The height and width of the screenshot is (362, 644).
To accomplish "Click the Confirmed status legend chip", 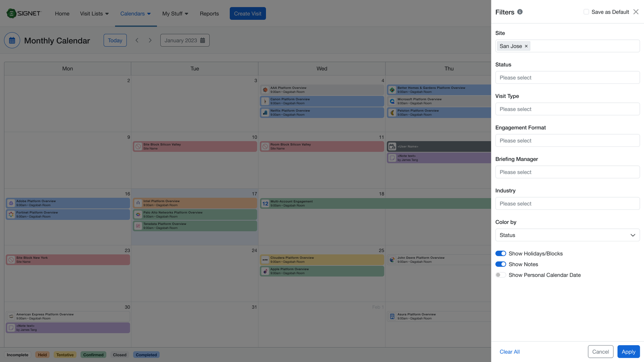I will pyautogui.click(x=93, y=355).
